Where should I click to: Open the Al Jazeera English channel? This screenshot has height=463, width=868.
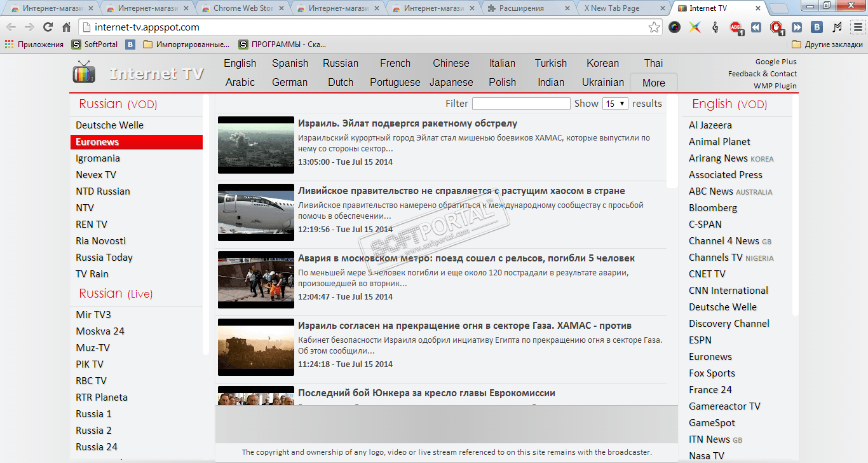710,125
